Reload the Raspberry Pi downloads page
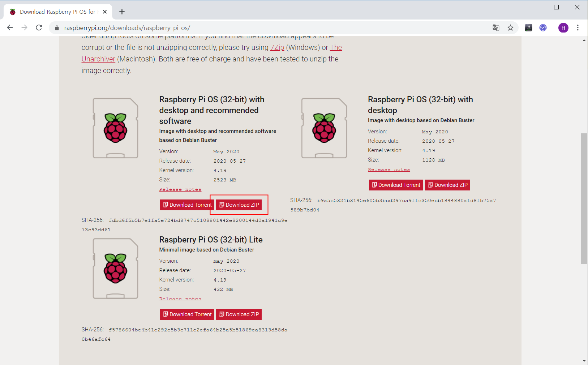 pyautogui.click(x=39, y=28)
